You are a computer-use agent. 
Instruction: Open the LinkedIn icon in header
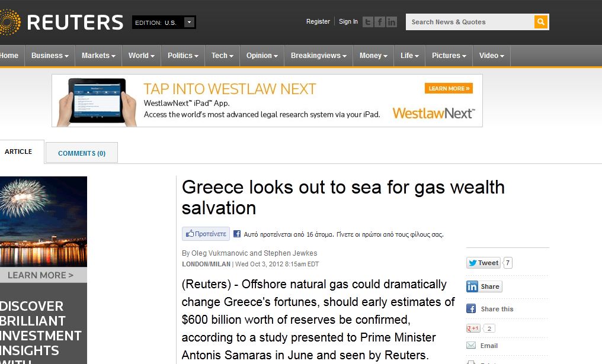point(391,22)
